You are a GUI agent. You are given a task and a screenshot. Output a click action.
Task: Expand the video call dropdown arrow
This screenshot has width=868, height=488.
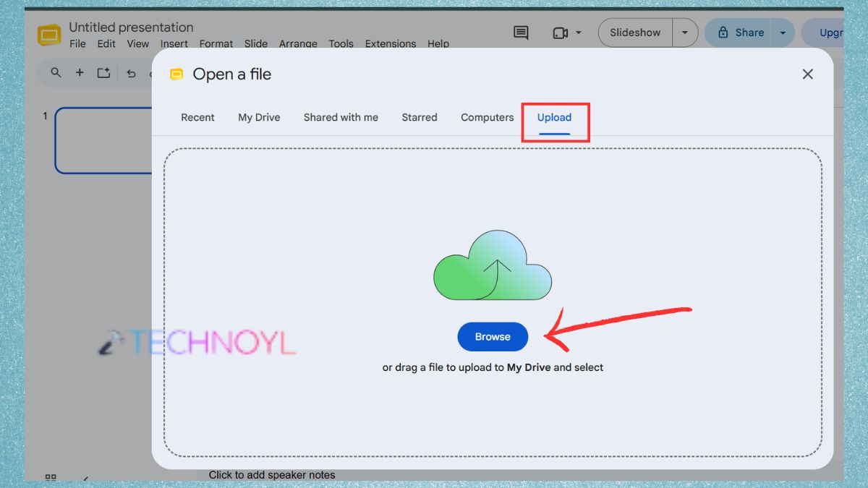[x=578, y=33]
